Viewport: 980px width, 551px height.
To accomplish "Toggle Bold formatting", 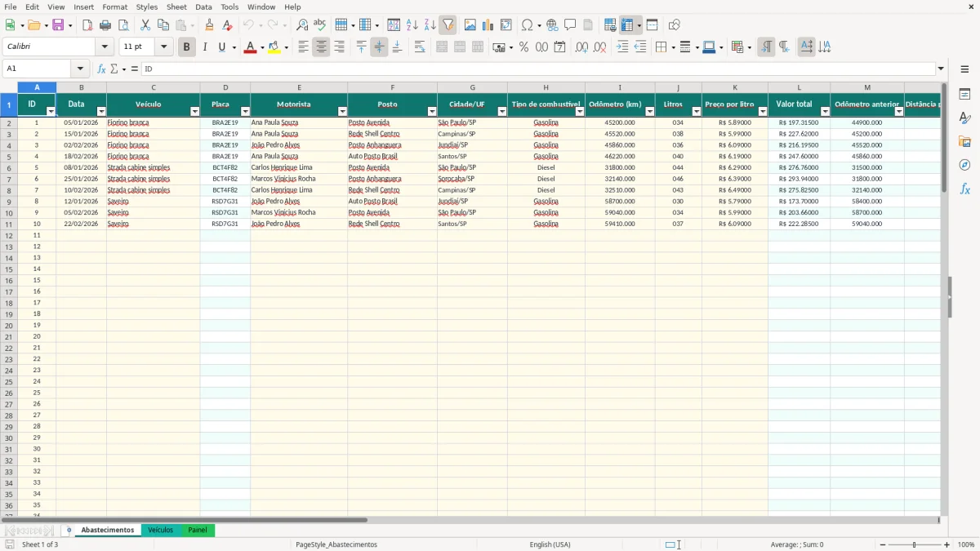I will [187, 47].
